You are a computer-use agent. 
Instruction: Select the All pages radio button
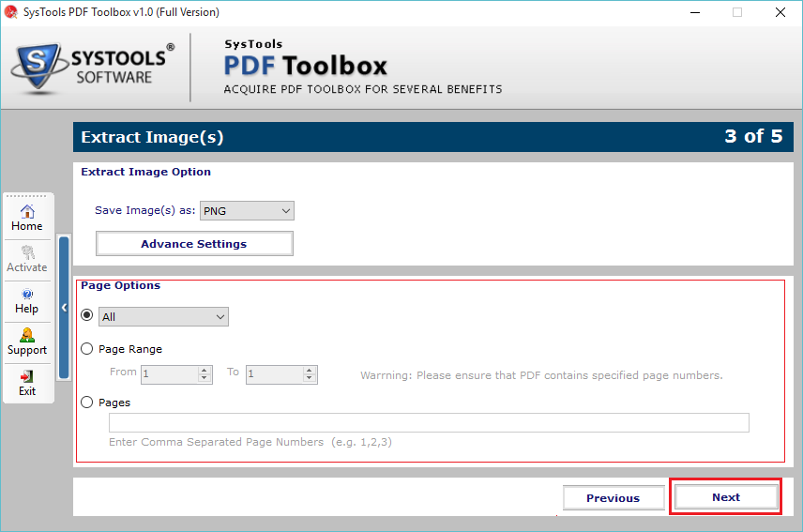pos(87,315)
